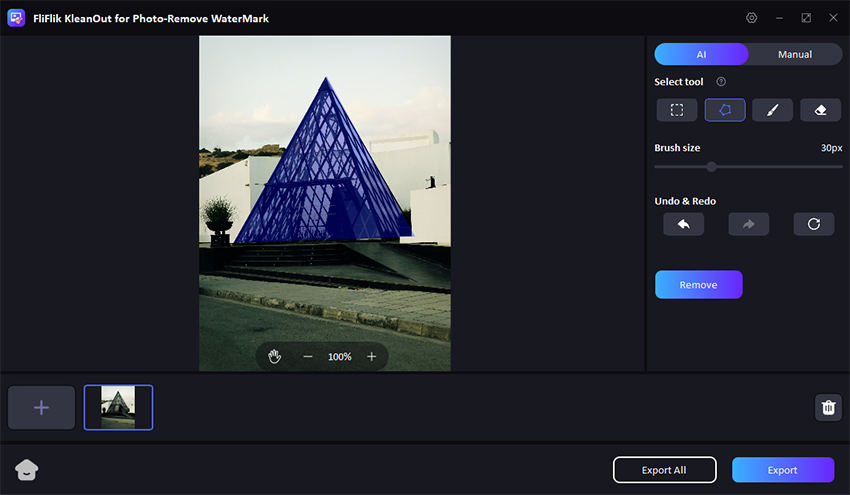
Task: Select the rectangle marquee selection tool
Action: point(677,110)
